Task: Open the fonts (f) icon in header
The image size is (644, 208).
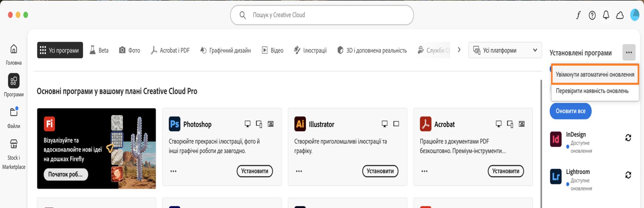Action: (578, 15)
